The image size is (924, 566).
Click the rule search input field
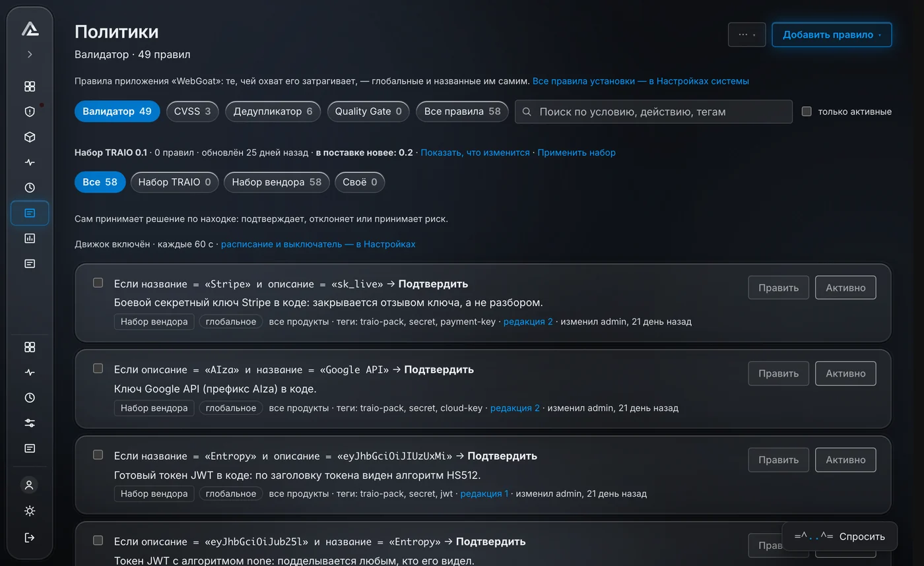[653, 111]
